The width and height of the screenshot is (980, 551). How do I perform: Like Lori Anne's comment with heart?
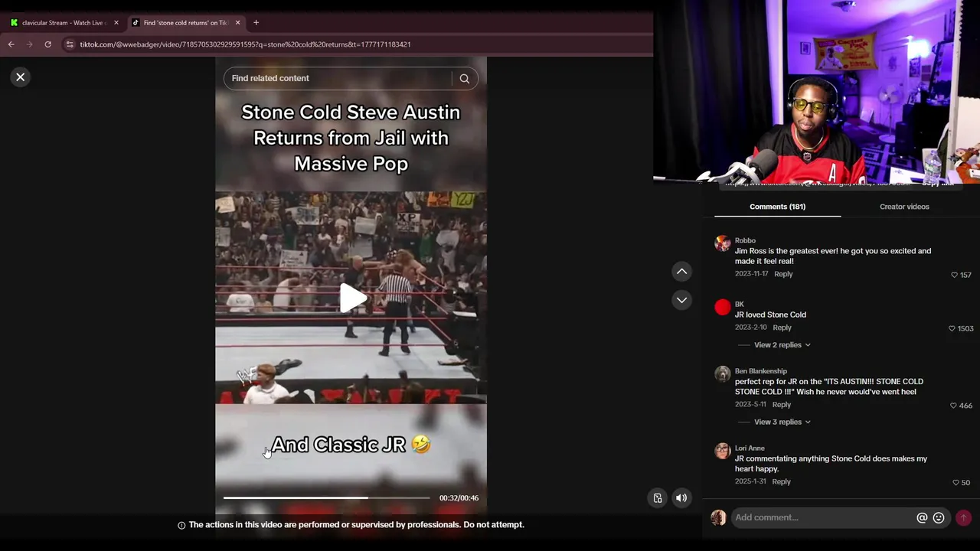click(955, 483)
